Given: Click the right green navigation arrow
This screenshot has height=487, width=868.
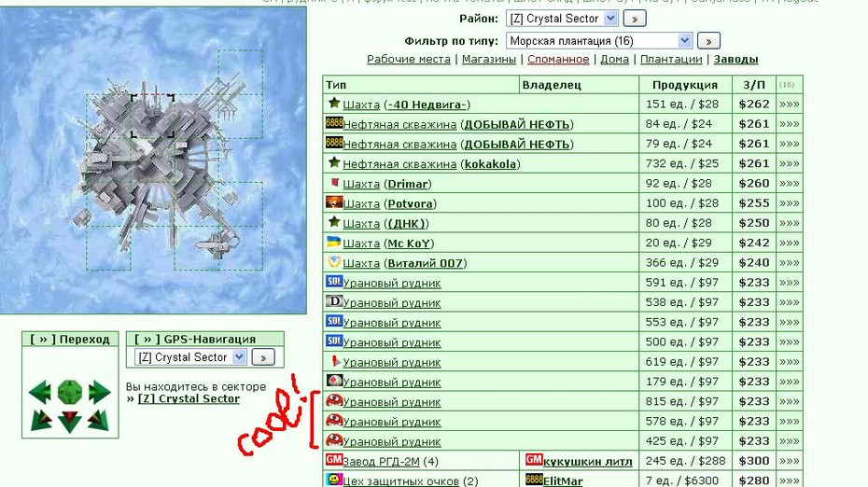Looking at the screenshot, I should click(100, 392).
